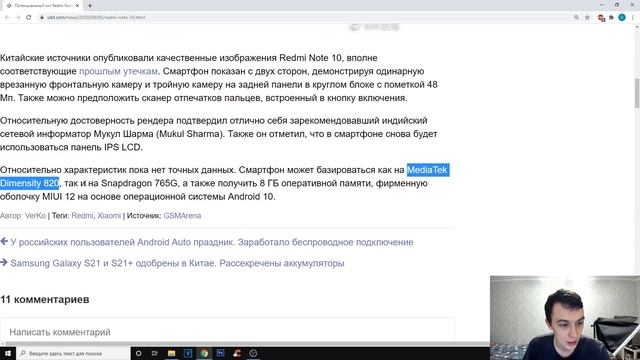Go back to the previous page
Viewport: 640px width, 360px height.
[x=7, y=17]
